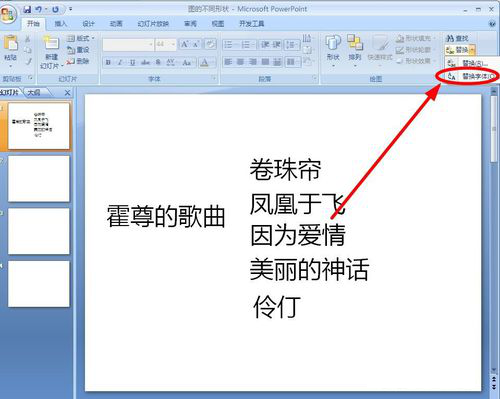
Task: Open the columns dropdown in the paragraph group
Action: pos(293,62)
